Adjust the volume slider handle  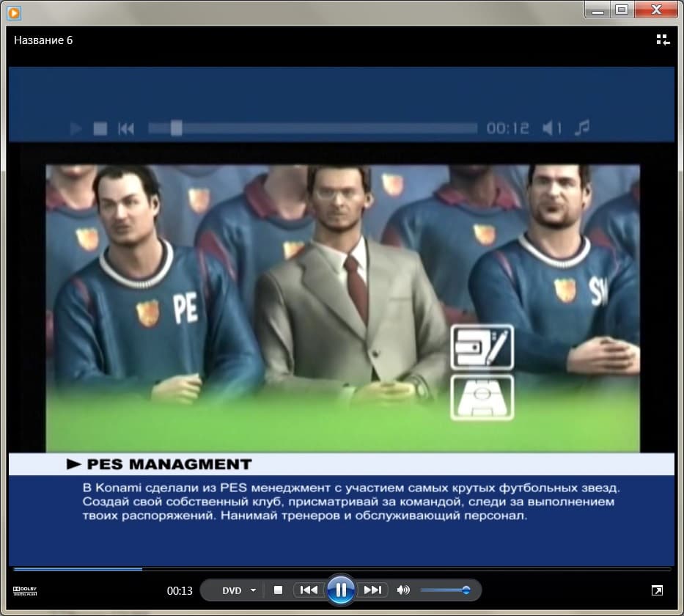click(x=466, y=590)
